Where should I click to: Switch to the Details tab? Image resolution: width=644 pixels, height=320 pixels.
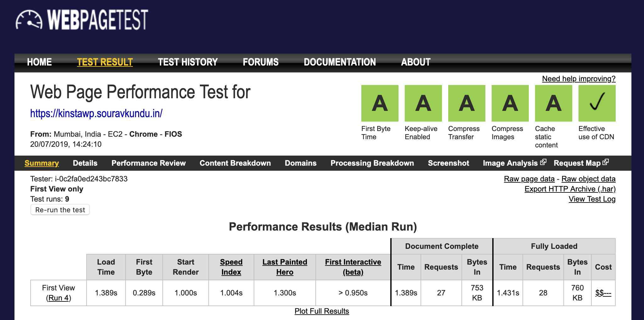point(85,163)
